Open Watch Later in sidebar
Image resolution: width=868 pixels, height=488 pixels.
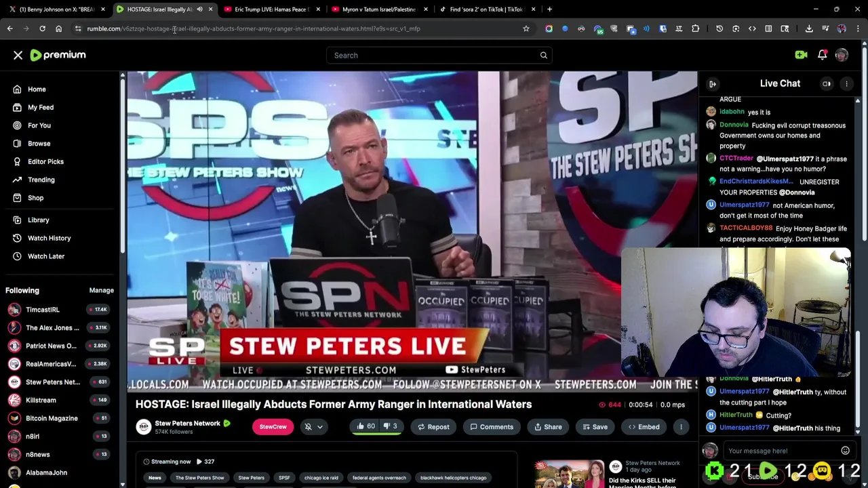pyautogui.click(x=46, y=256)
